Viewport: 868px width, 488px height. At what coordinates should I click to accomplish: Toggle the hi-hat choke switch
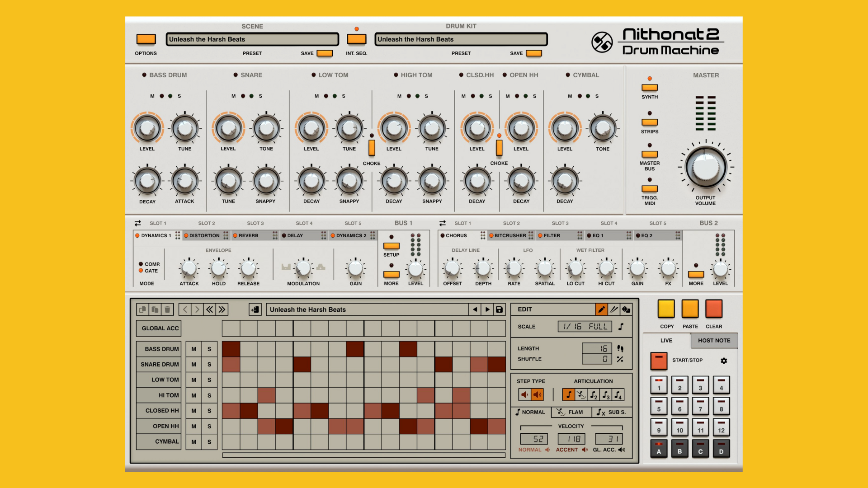[x=499, y=148]
